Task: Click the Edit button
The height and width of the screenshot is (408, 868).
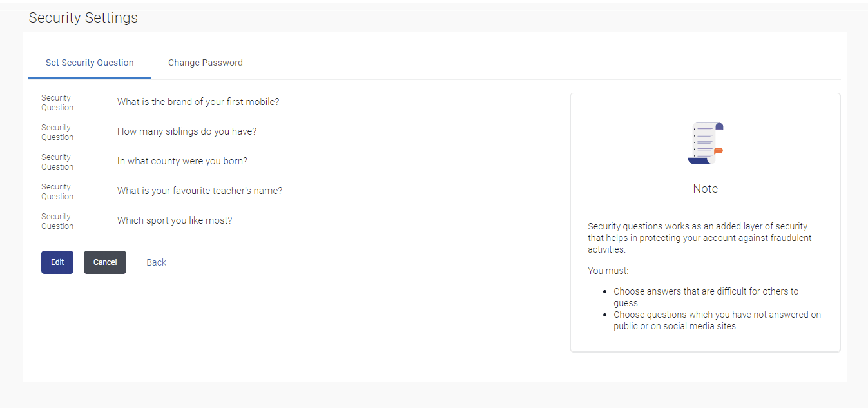Action: pos(57,262)
